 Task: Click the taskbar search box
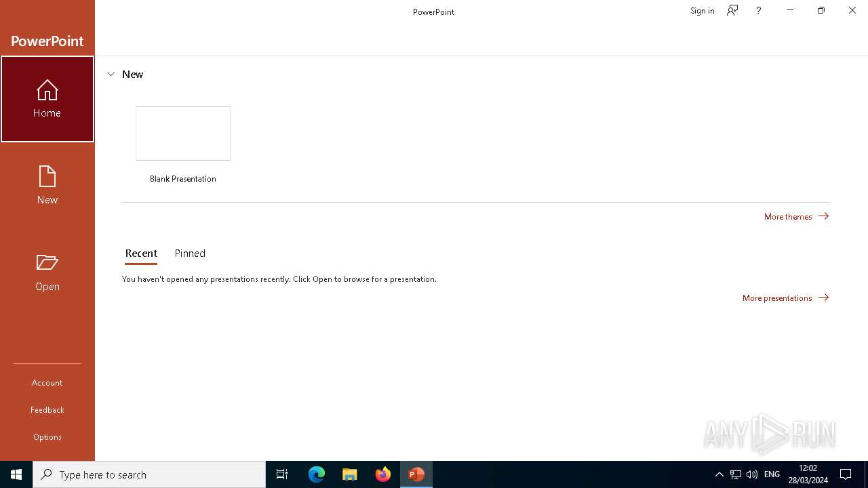click(x=149, y=474)
